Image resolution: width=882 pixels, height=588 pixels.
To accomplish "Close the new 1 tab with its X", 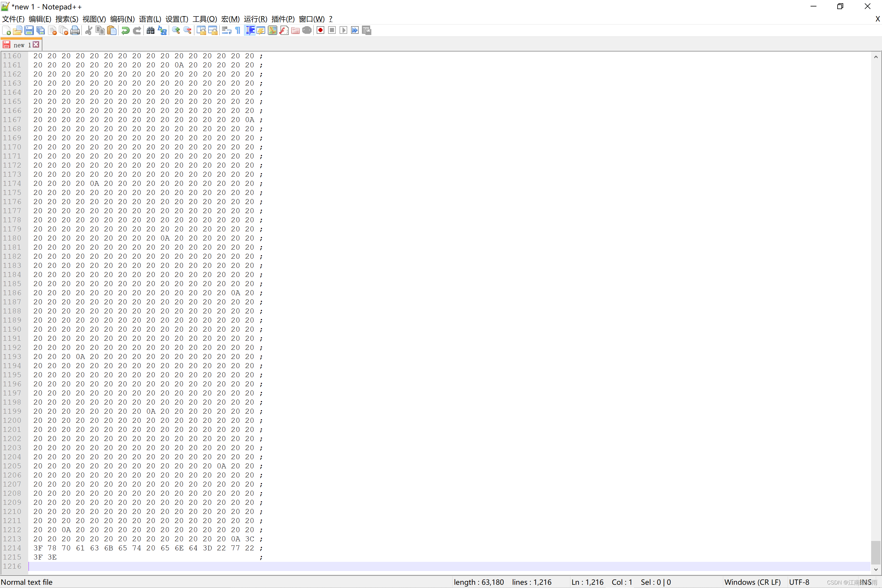I will (36, 45).
